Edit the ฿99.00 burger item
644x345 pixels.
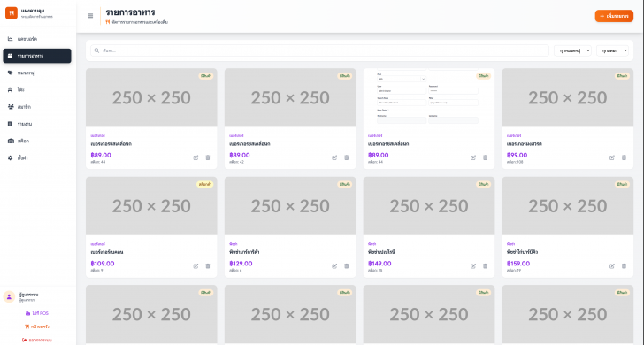[612, 157]
